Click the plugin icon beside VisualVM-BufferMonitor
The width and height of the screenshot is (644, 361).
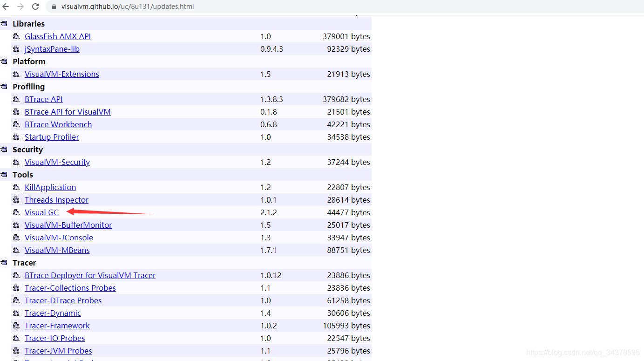(16, 225)
